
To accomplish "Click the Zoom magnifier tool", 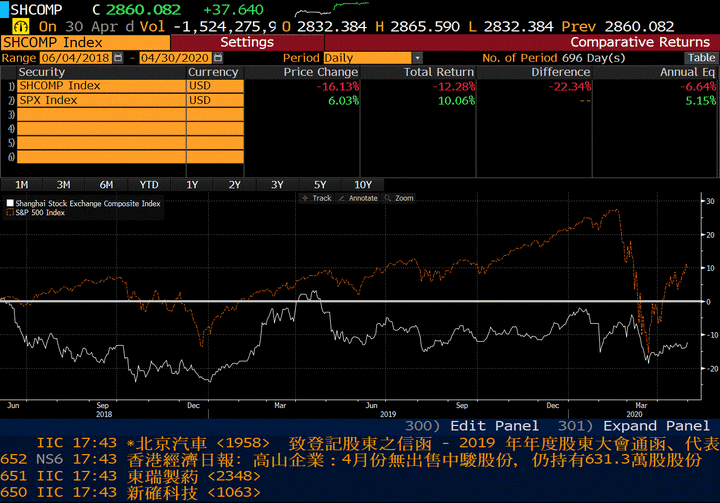I will point(399,198).
